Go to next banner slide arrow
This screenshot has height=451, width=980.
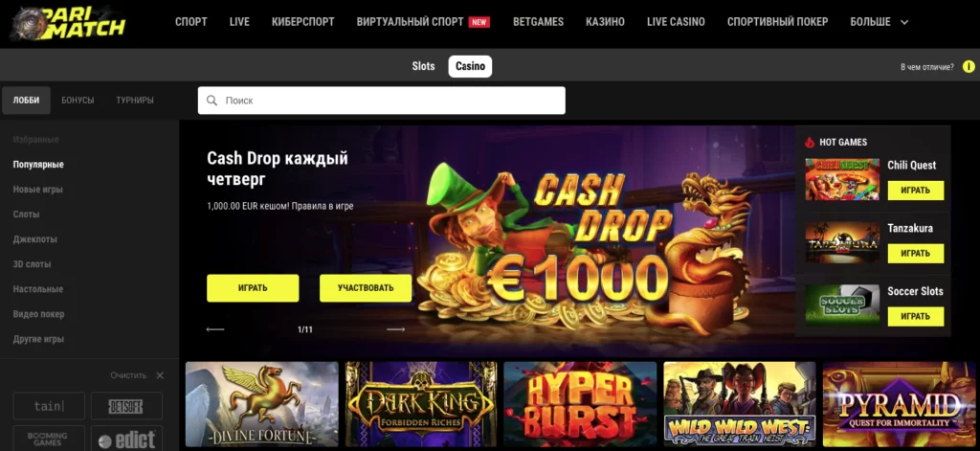tap(395, 329)
